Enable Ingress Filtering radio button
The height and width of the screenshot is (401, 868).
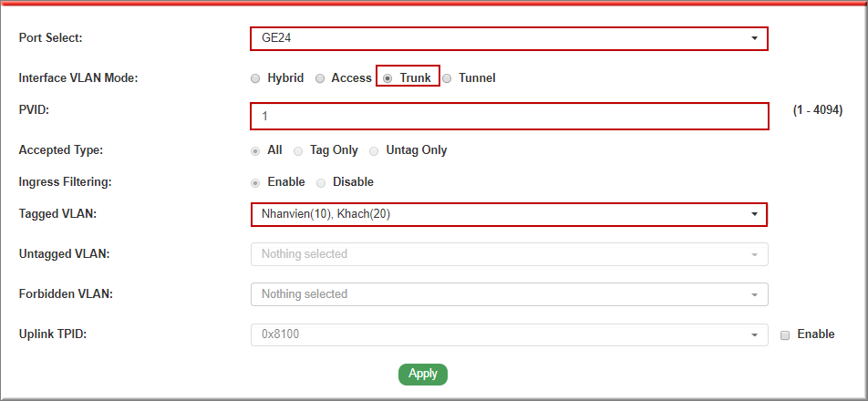click(x=256, y=182)
